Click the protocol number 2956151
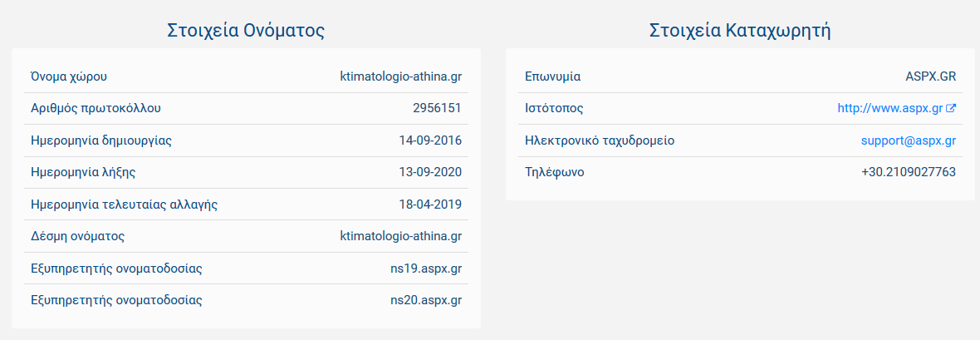 (x=437, y=108)
